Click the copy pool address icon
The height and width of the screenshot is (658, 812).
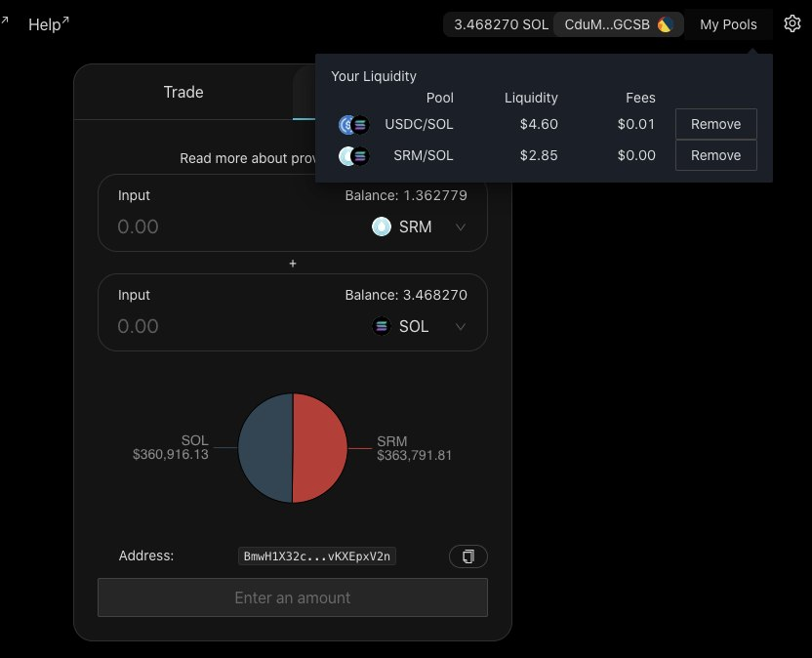(x=468, y=556)
